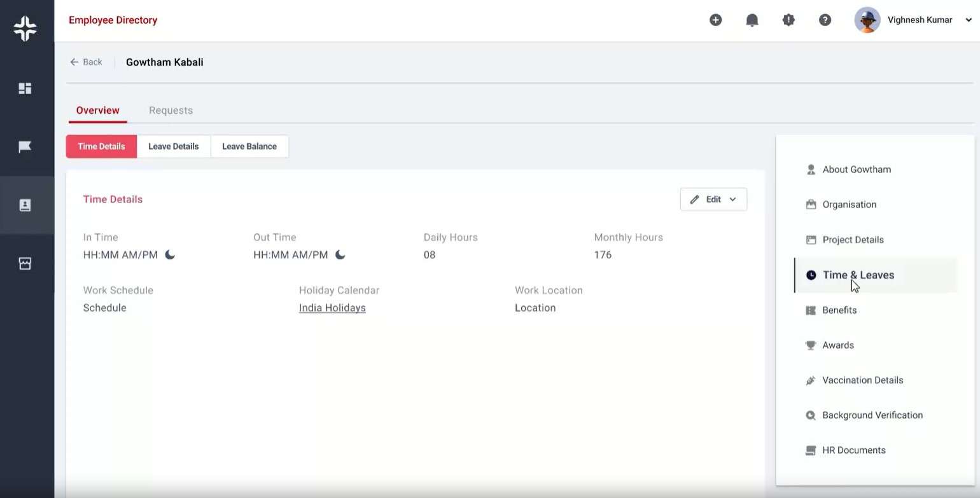Image resolution: width=980 pixels, height=498 pixels.
Task: Switch to the Requests tab
Action: [x=171, y=111]
